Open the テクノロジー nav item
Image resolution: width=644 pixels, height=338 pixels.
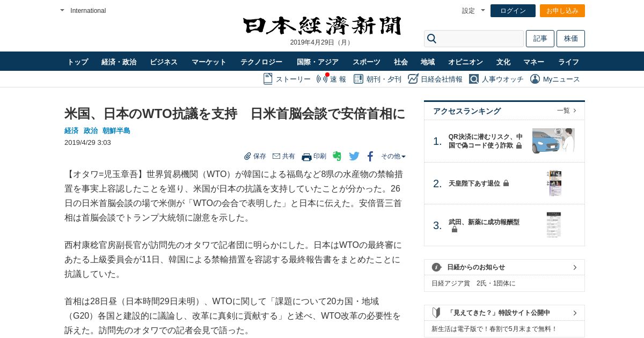pos(261,62)
